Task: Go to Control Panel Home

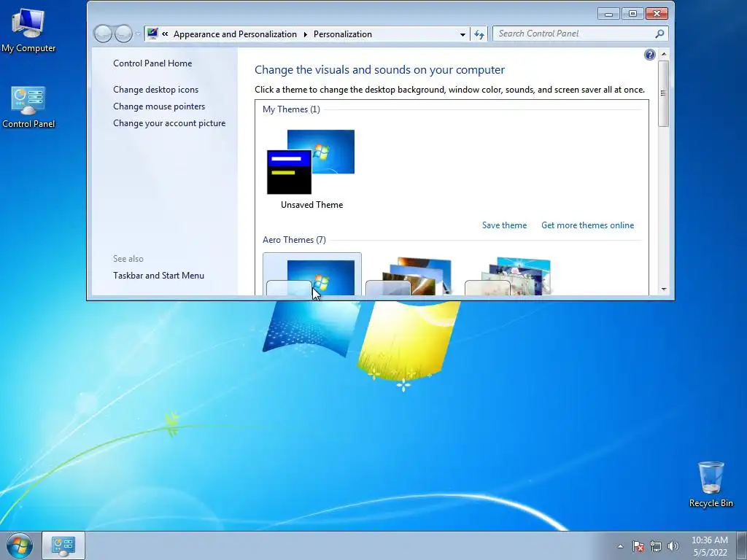Action: (152, 63)
